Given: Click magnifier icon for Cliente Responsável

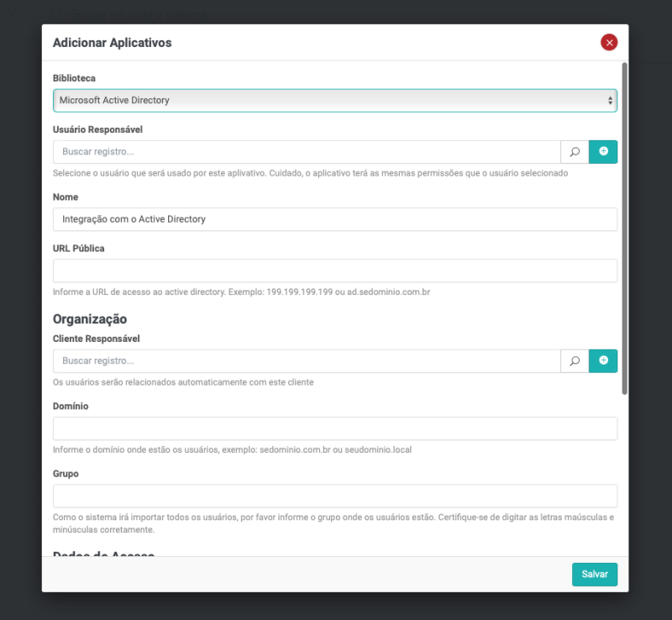Looking at the screenshot, I should pyautogui.click(x=575, y=361).
